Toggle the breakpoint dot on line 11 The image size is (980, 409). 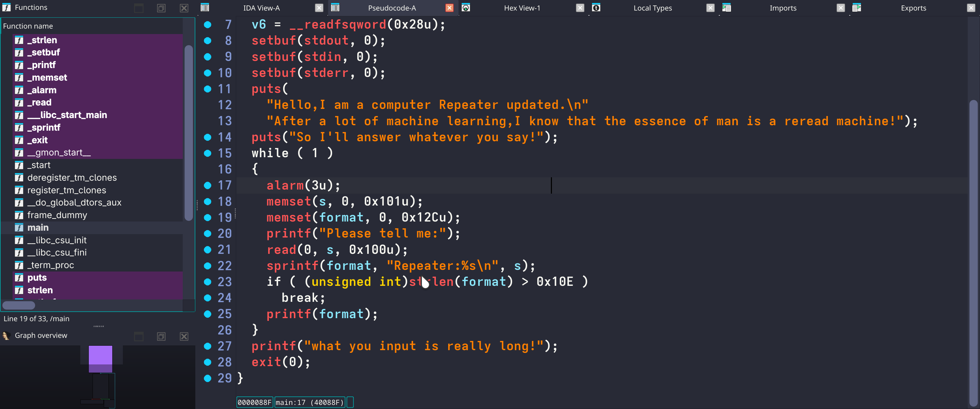[208, 89]
